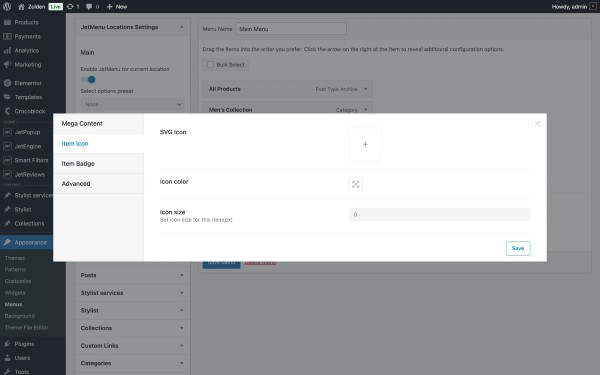
Task: Open JetPopup plugin menu
Action: (x=27, y=132)
